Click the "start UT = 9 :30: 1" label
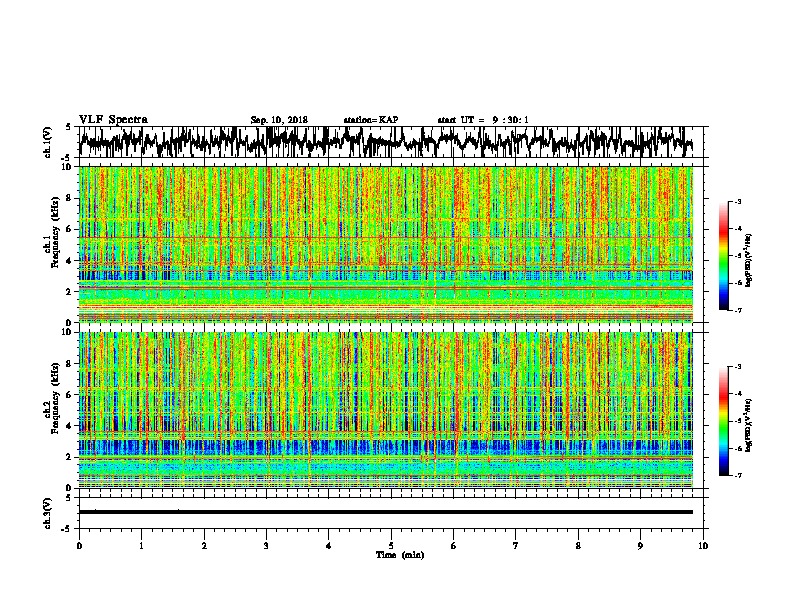 (x=483, y=120)
